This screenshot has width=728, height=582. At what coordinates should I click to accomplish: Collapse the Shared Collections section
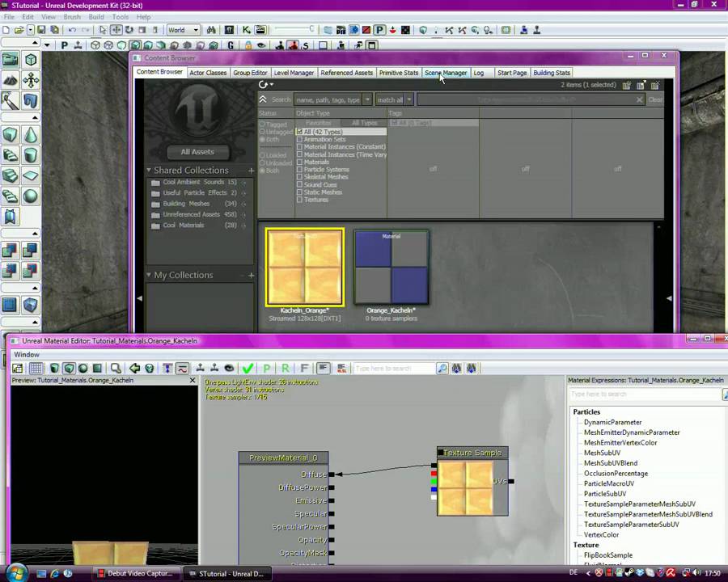click(149, 171)
